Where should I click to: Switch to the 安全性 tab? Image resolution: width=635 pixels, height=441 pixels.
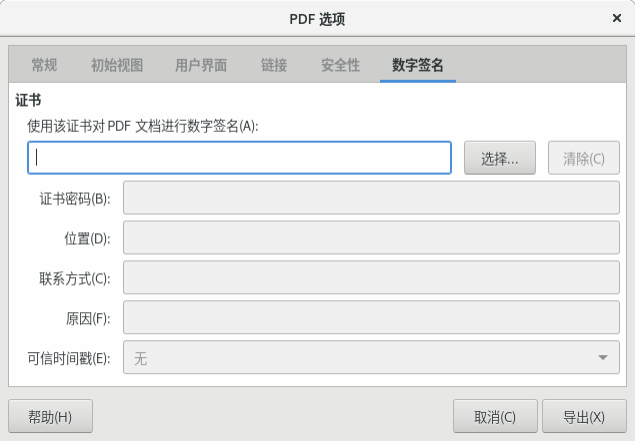click(x=341, y=65)
